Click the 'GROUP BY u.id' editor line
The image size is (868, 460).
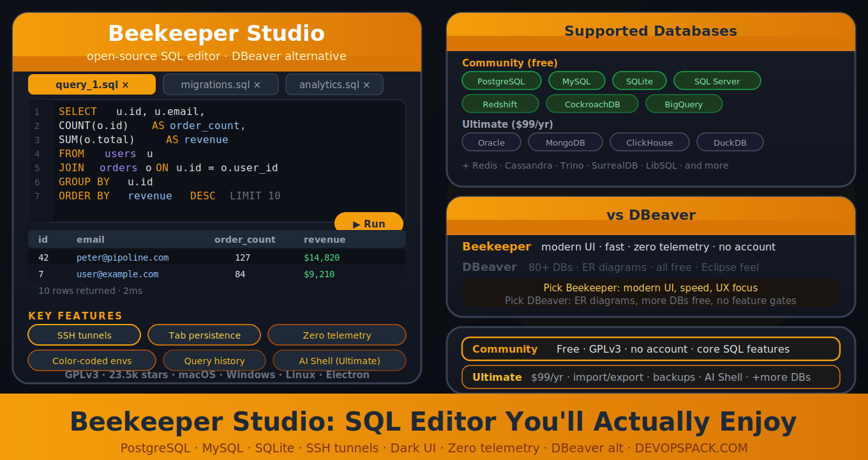click(106, 182)
